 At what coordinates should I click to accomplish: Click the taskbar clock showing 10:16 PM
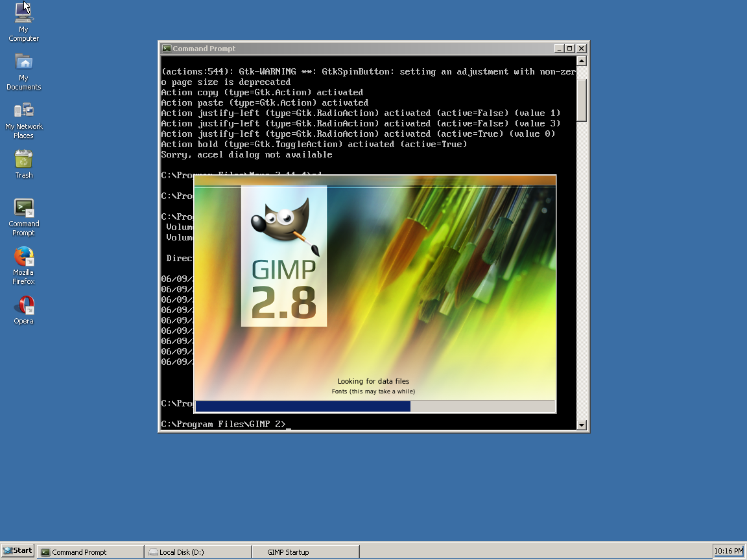[x=728, y=552]
